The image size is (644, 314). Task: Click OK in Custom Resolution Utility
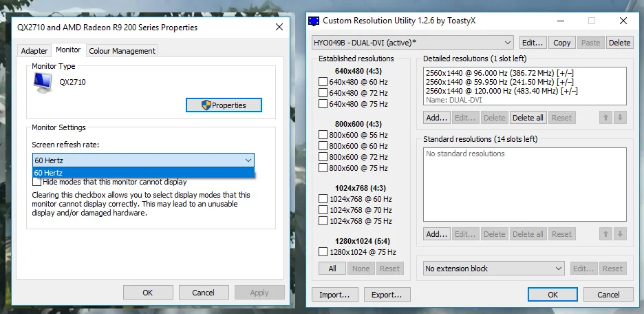point(552,295)
